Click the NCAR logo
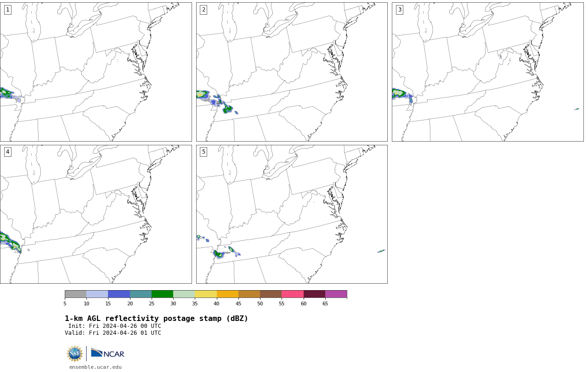The height and width of the screenshot is (372, 588). pos(107,353)
